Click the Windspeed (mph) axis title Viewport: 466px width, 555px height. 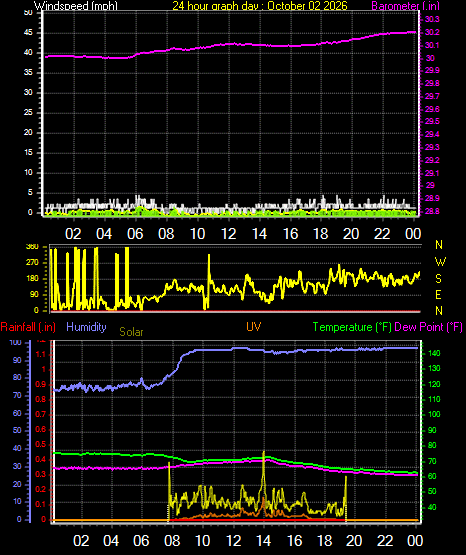point(76,6)
